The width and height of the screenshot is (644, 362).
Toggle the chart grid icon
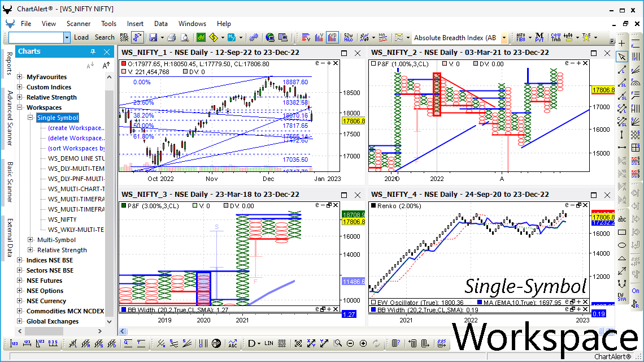click(x=282, y=343)
